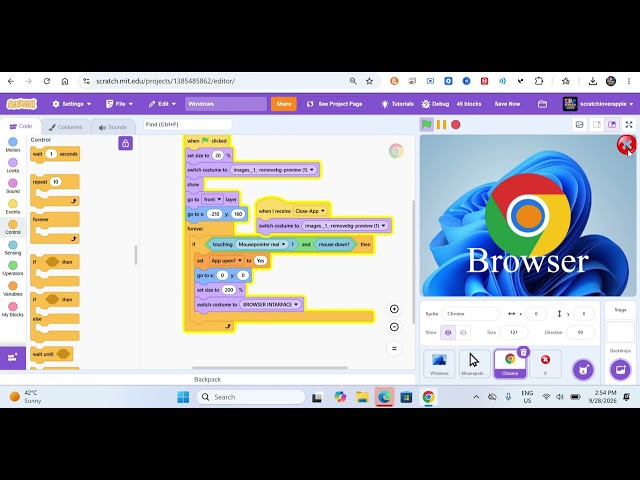Open the Mousepointer real touching dropdown
This screenshot has width=640, height=480.
coord(262,244)
